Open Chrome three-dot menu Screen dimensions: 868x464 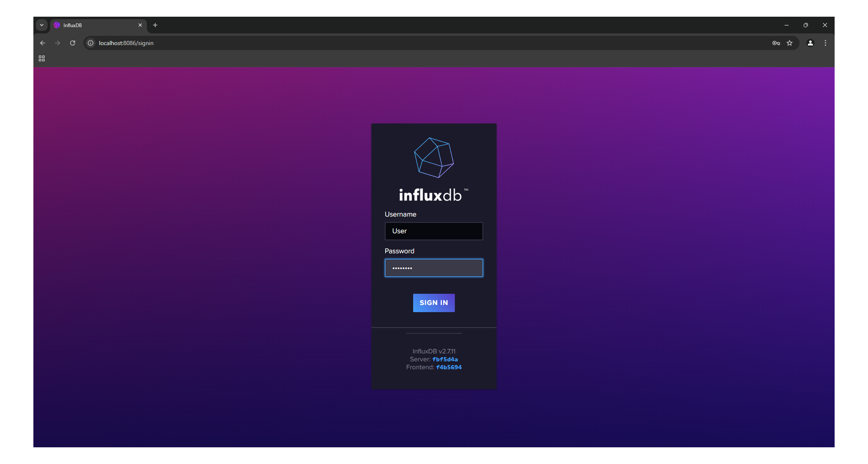(825, 43)
